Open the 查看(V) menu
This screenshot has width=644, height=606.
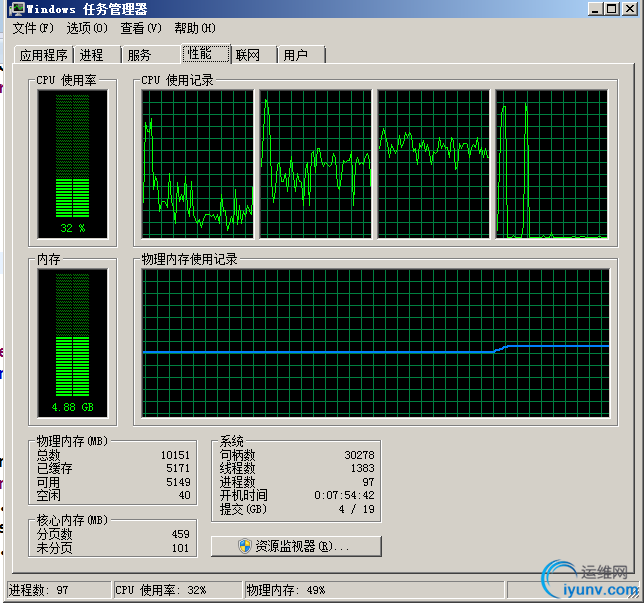(141, 28)
